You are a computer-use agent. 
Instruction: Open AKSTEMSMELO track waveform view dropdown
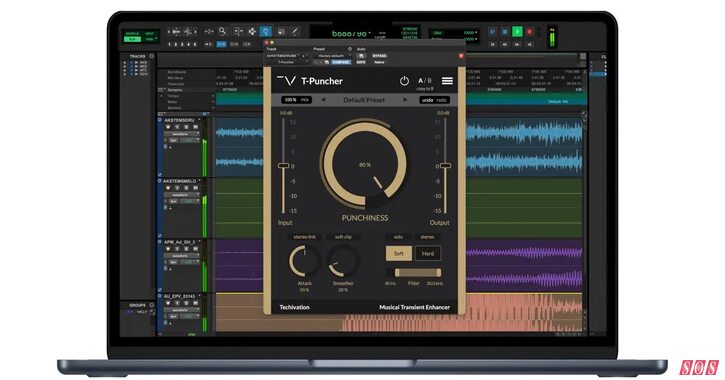click(x=183, y=195)
